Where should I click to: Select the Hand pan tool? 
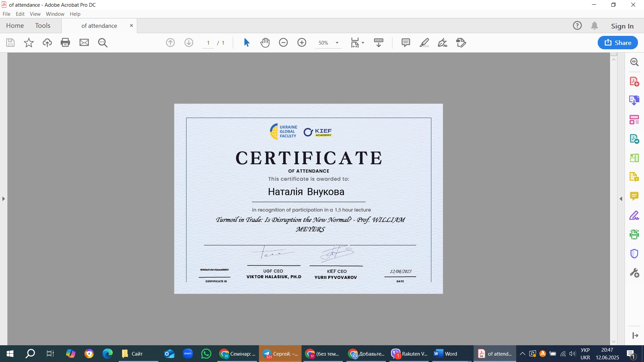tap(265, 43)
